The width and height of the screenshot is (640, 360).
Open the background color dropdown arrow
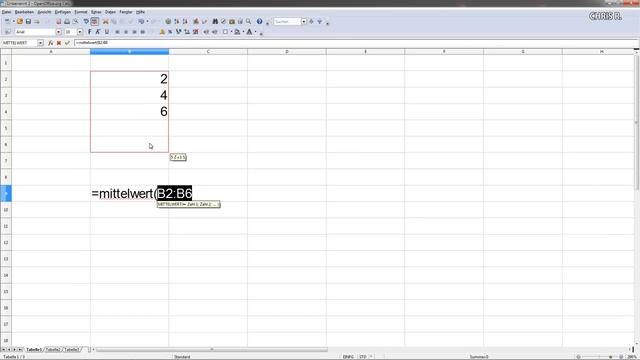tap(243, 32)
